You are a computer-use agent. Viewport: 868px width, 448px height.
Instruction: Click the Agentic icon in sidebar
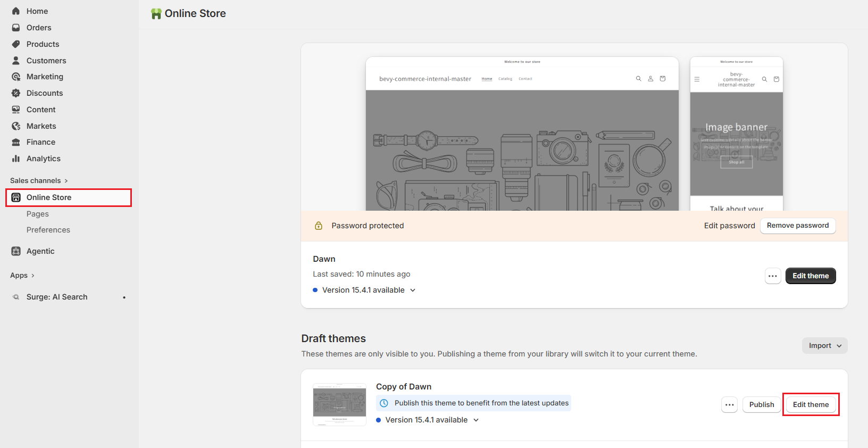16,251
